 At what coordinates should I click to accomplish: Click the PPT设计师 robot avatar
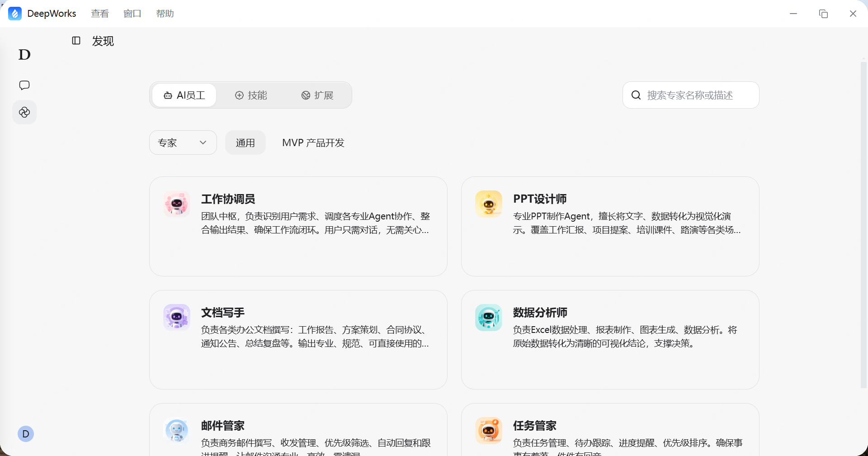tap(489, 204)
